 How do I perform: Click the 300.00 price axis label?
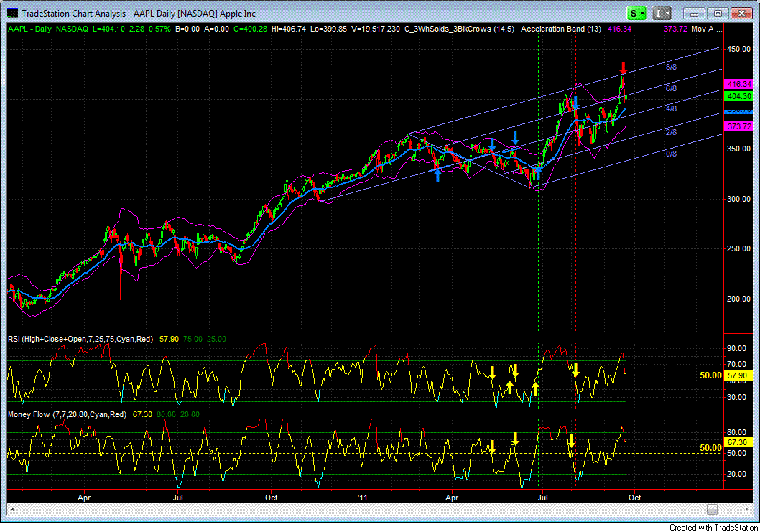(738, 199)
